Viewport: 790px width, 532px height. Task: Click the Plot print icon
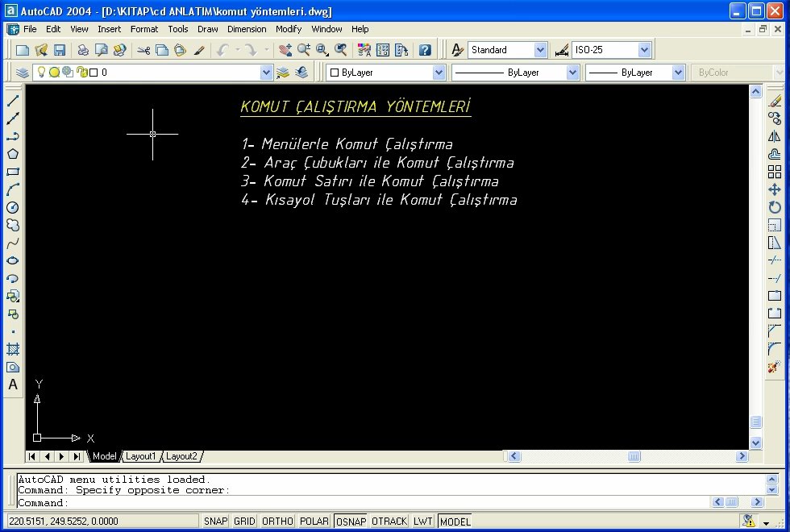pyautogui.click(x=83, y=50)
